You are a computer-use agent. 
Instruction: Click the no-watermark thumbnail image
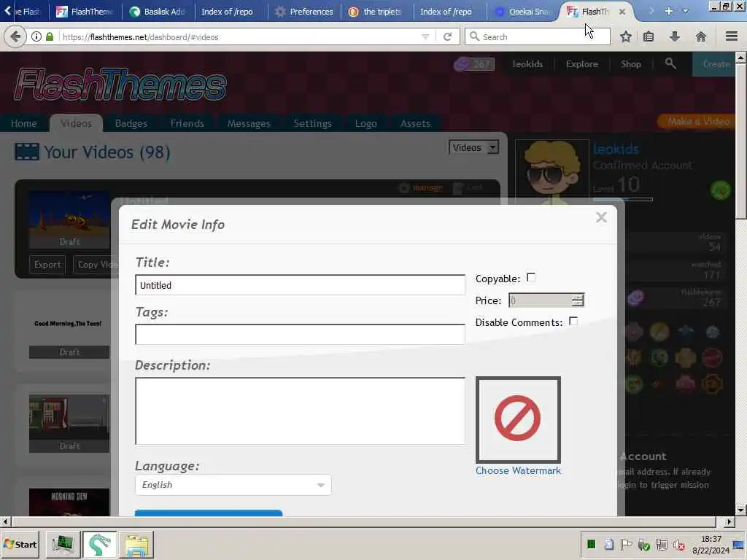(x=518, y=419)
